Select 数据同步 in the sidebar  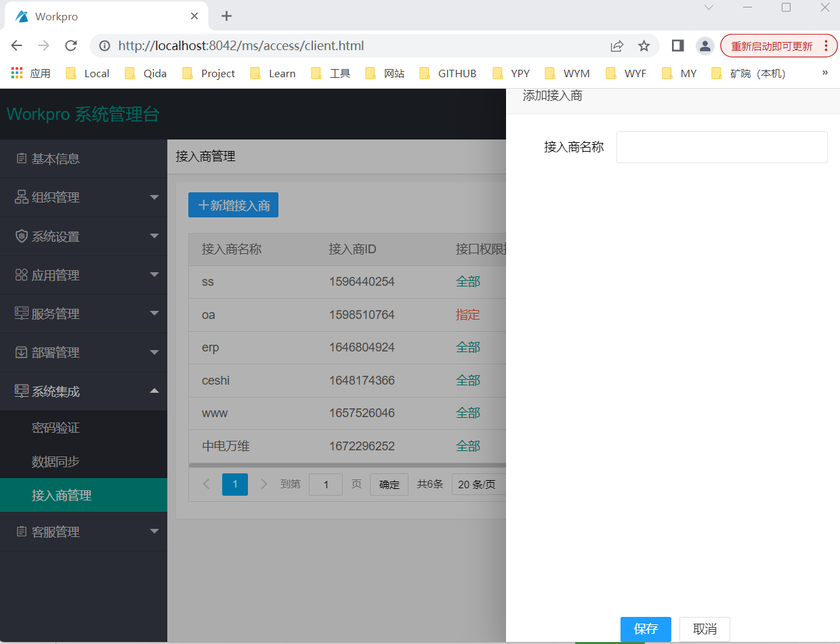click(x=56, y=462)
